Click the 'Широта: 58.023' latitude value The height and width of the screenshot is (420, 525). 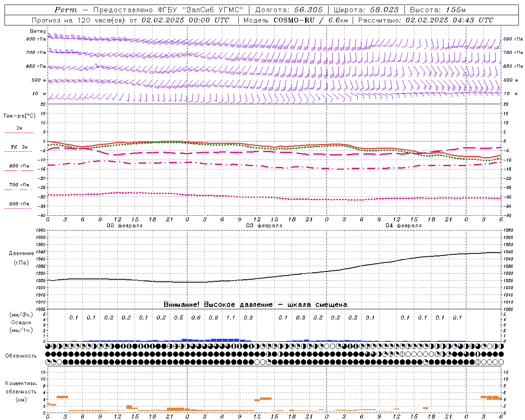pos(366,10)
